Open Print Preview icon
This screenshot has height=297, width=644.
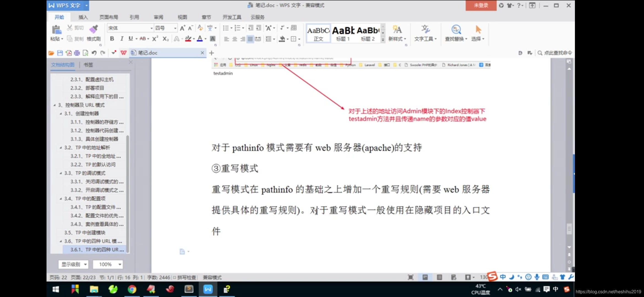(x=85, y=53)
